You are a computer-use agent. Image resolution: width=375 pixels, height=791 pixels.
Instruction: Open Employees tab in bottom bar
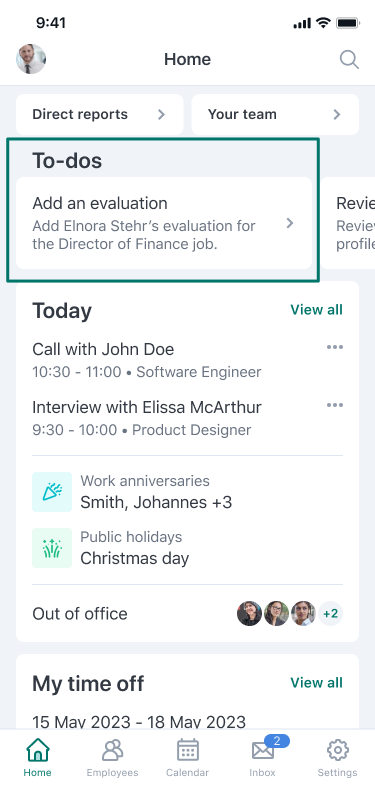pos(112,758)
